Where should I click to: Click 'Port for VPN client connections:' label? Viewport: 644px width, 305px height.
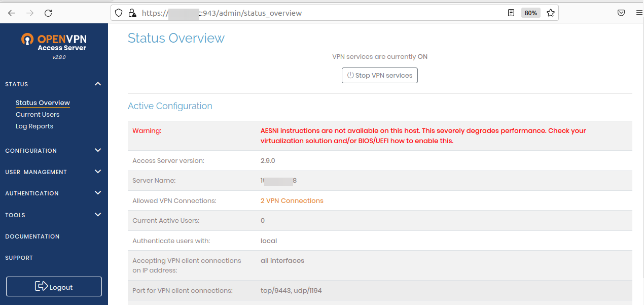click(x=183, y=291)
